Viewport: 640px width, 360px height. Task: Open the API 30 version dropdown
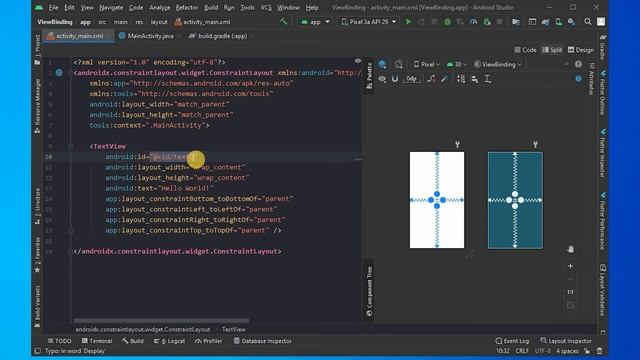pyautogui.click(x=456, y=64)
